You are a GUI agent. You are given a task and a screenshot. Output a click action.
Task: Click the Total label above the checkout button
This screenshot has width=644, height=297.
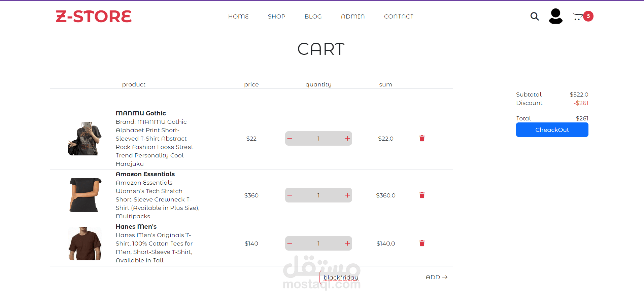(x=523, y=118)
